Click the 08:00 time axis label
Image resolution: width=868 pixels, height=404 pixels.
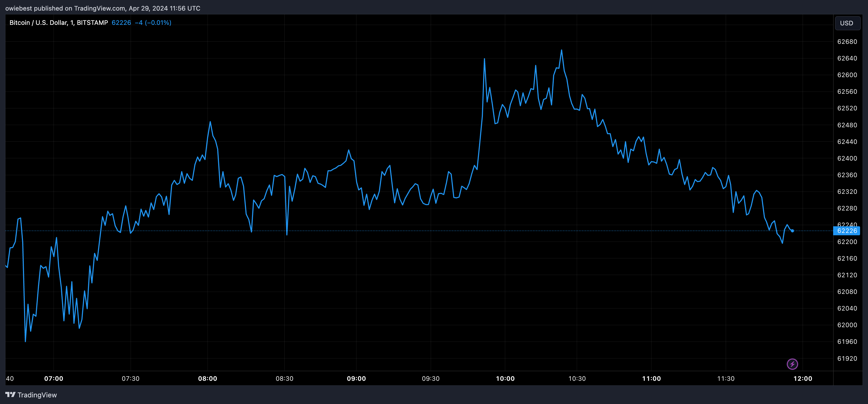[x=208, y=378]
